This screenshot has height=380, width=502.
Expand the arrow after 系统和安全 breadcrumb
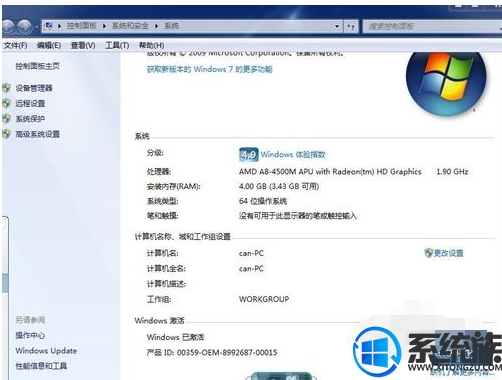156,26
